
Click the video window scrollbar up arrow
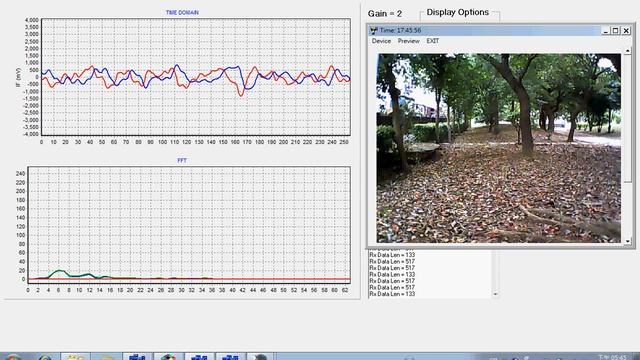(x=628, y=51)
